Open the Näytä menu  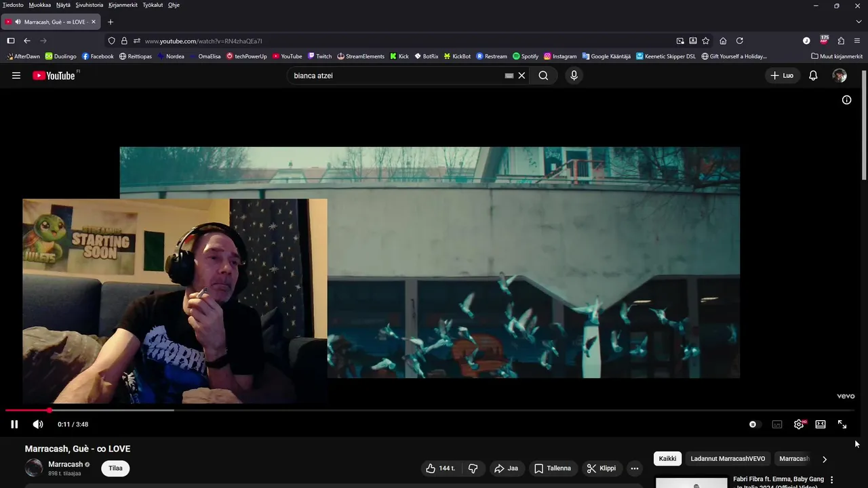[x=63, y=5]
